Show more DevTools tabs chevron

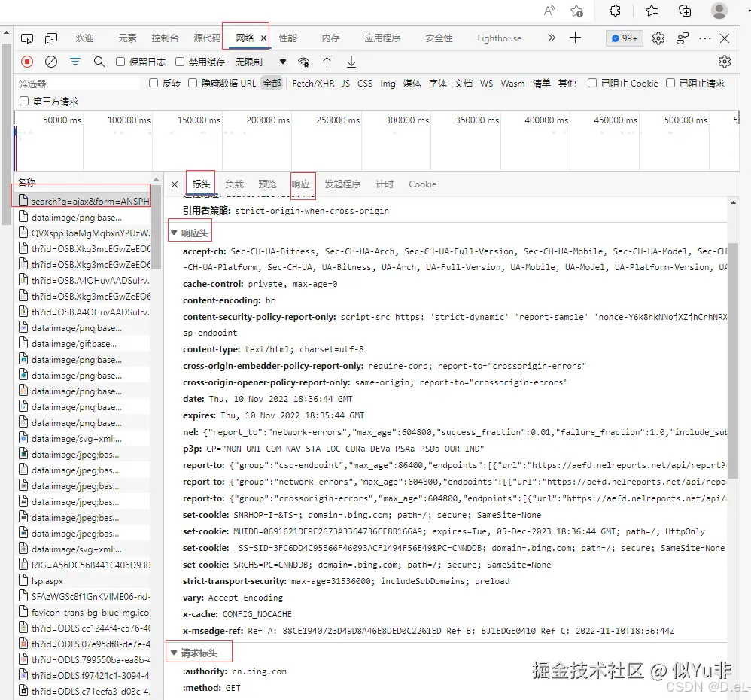(x=552, y=38)
